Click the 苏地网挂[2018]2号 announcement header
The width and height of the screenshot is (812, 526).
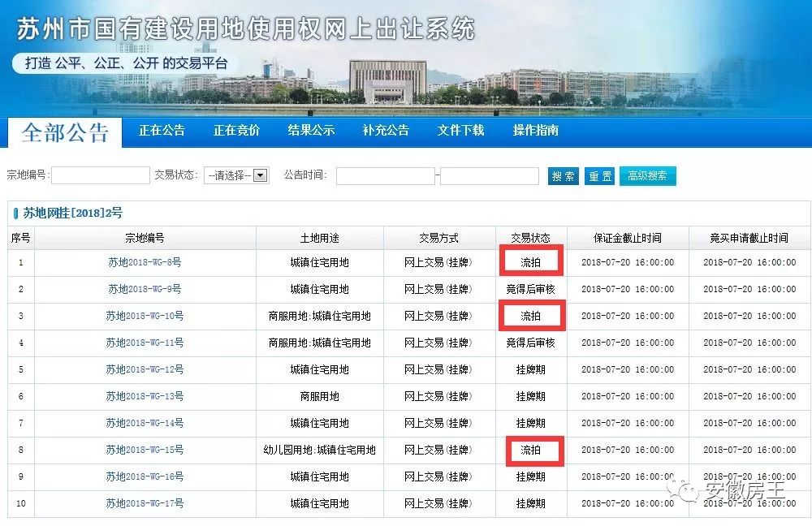[72, 213]
